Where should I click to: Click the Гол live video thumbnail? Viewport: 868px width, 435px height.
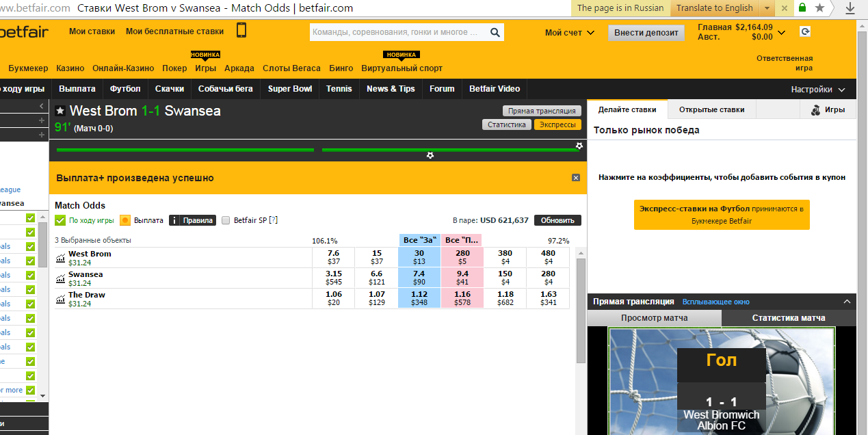(722, 382)
